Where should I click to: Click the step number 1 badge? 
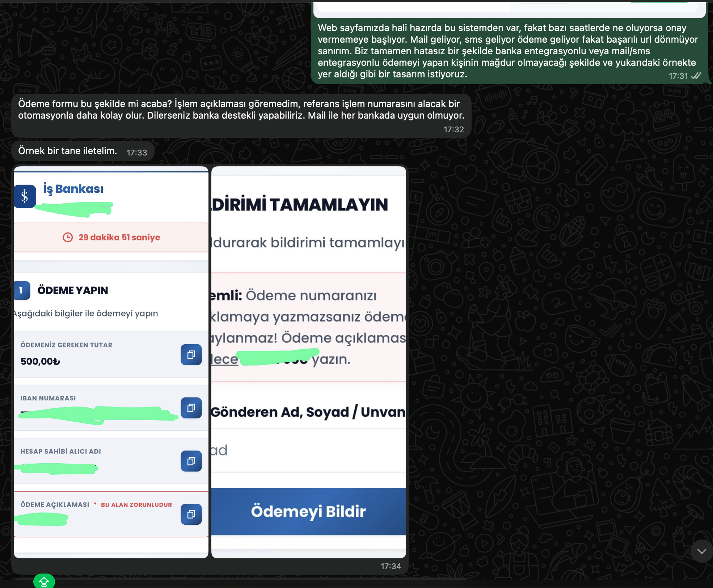pyautogui.click(x=22, y=290)
